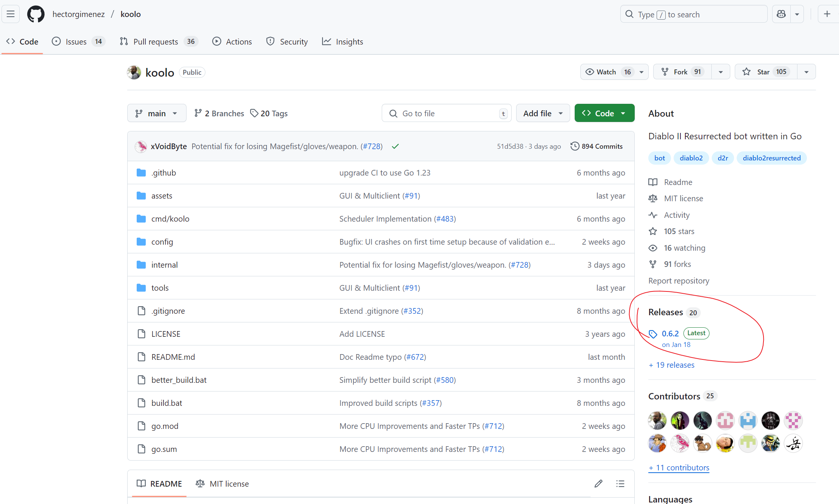The width and height of the screenshot is (839, 504).
Task: Switch to the Pull requests tab
Action: (x=155, y=42)
